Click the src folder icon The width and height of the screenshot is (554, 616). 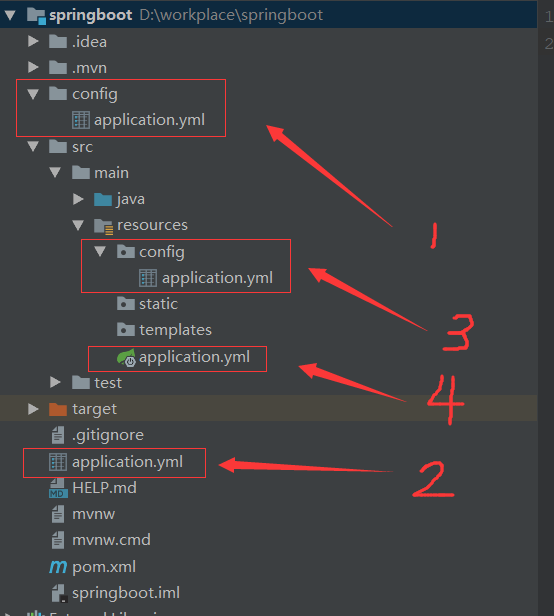click(x=58, y=146)
